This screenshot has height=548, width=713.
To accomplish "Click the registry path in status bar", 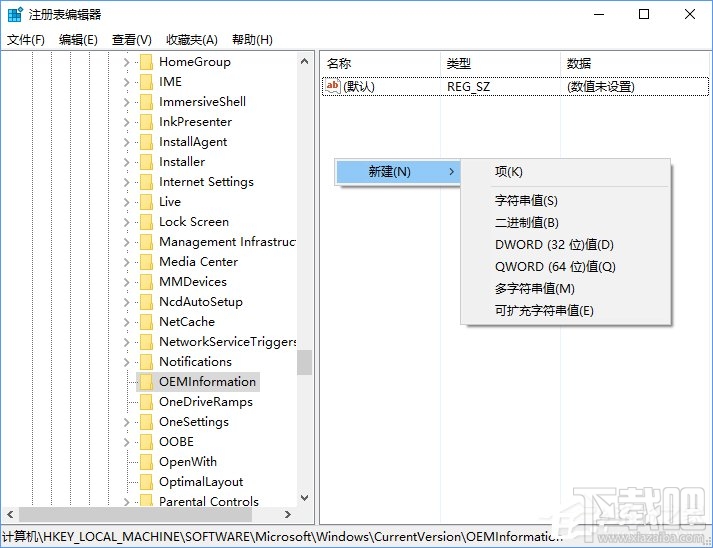I will [x=282, y=537].
